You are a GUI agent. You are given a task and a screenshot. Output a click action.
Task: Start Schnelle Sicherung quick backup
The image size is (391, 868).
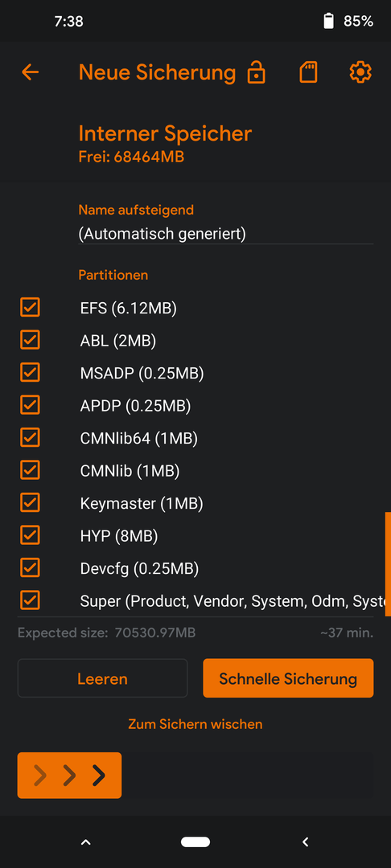click(288, 678)
